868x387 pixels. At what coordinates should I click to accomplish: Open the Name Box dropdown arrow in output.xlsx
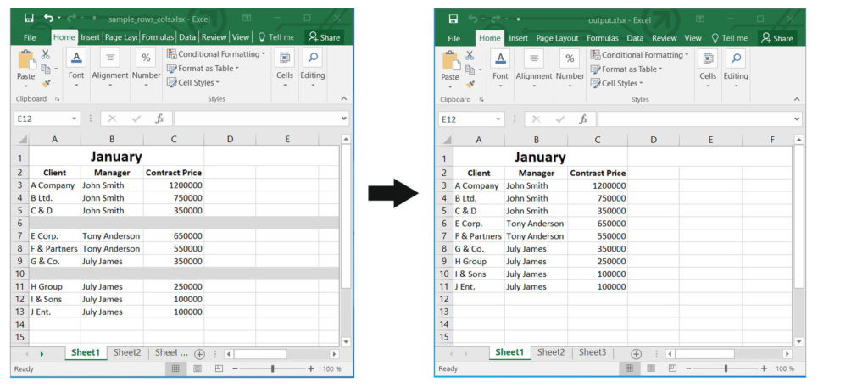tap(499, 119)
